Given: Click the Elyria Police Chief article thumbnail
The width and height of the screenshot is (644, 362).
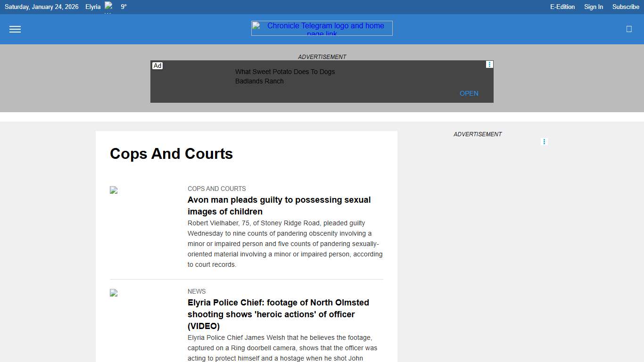Looking at the screenshot, I should point(113,293).
